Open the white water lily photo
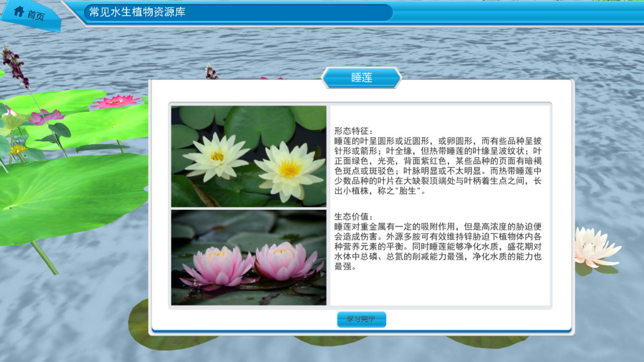 [248, 156]
